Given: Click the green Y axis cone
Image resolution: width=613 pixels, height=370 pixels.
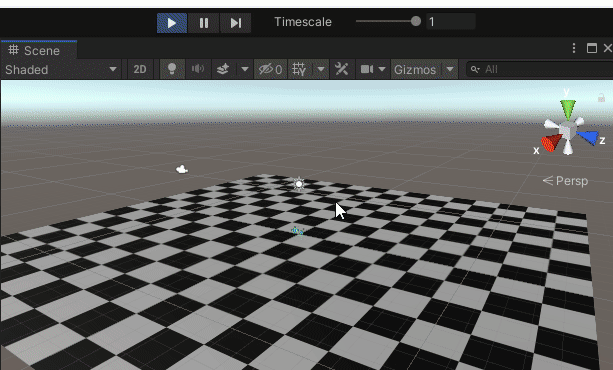Looking at the screenshot, I should pyautogui.click(x=568, y=109).
